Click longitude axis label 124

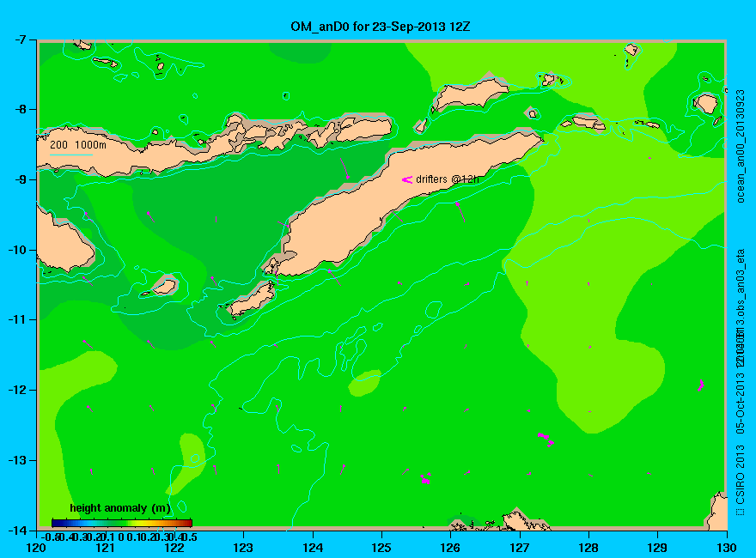tap(313, 548)
